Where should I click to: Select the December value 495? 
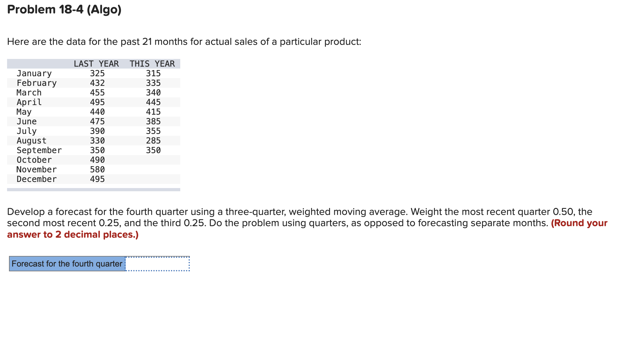pos(97,179)
